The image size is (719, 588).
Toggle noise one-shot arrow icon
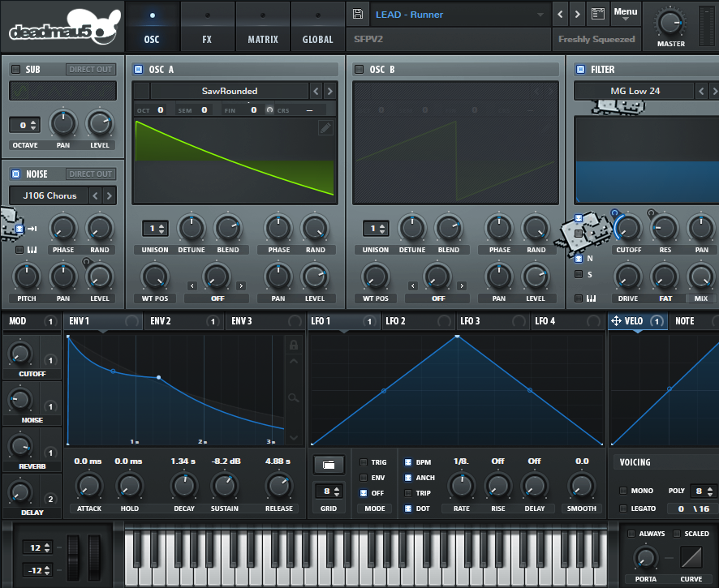(x=32, y=229)
